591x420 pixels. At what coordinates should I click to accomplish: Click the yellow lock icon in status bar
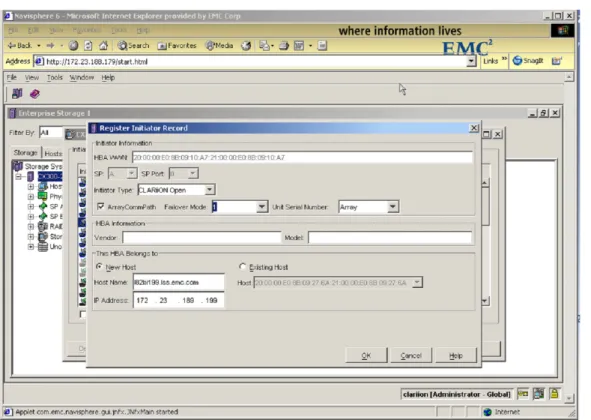pyautogui.click(x=554, y=394)
